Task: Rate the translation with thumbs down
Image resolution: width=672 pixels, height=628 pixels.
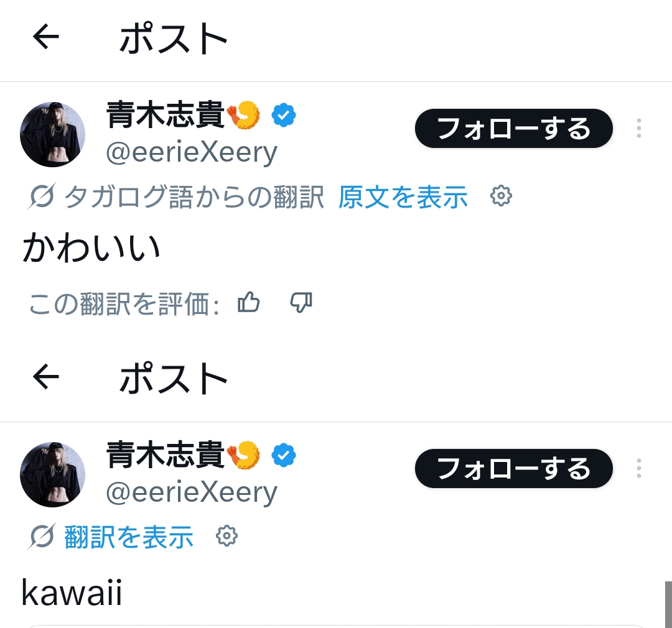Action: 301,303
